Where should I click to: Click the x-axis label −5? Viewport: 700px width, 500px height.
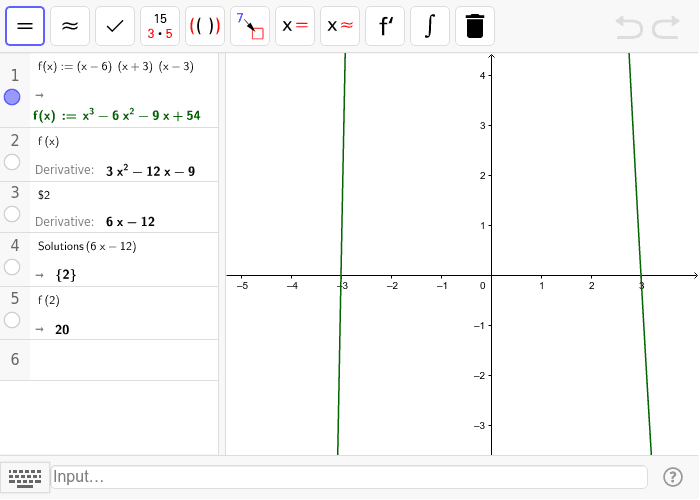click(x=242, y=286)
